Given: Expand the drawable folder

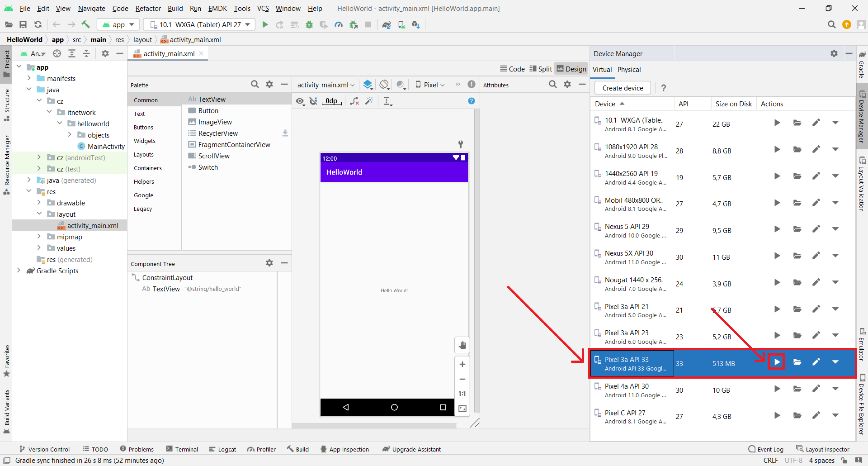Looking at the screenshot, I should click(x=39, y=202).
